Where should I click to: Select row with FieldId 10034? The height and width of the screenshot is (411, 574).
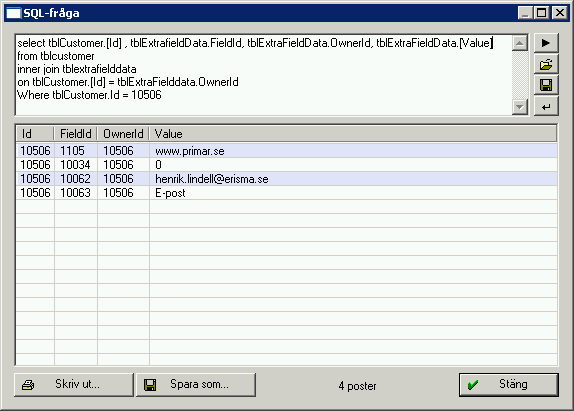click(x=287, y=165)
